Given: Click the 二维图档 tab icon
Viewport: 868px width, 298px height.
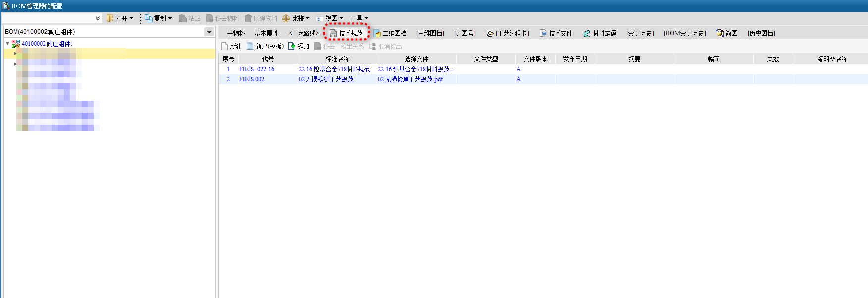Looking at the screenshot, I should point(377,33).
